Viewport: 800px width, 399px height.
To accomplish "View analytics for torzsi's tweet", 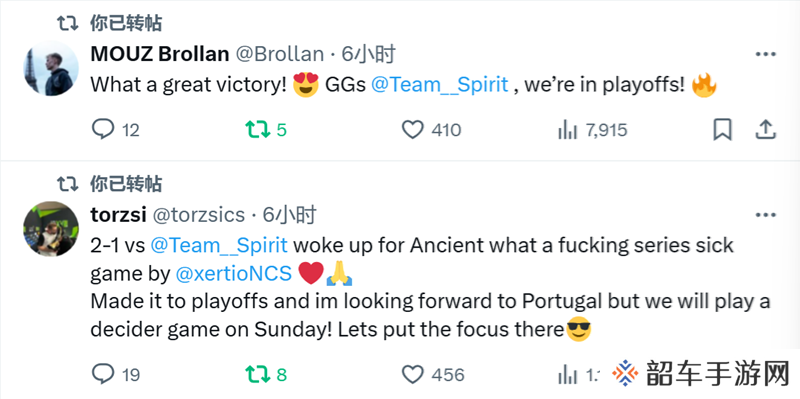I will pos(567,376).
